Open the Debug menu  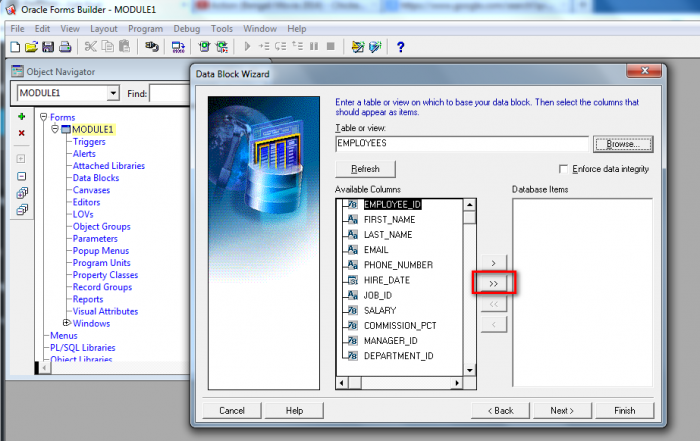(x=187, y=29)
